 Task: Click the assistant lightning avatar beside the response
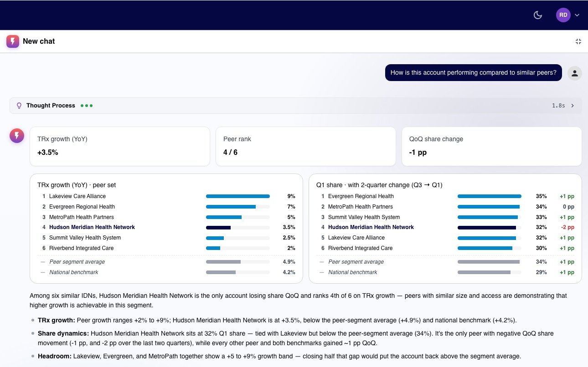(17, 136)
